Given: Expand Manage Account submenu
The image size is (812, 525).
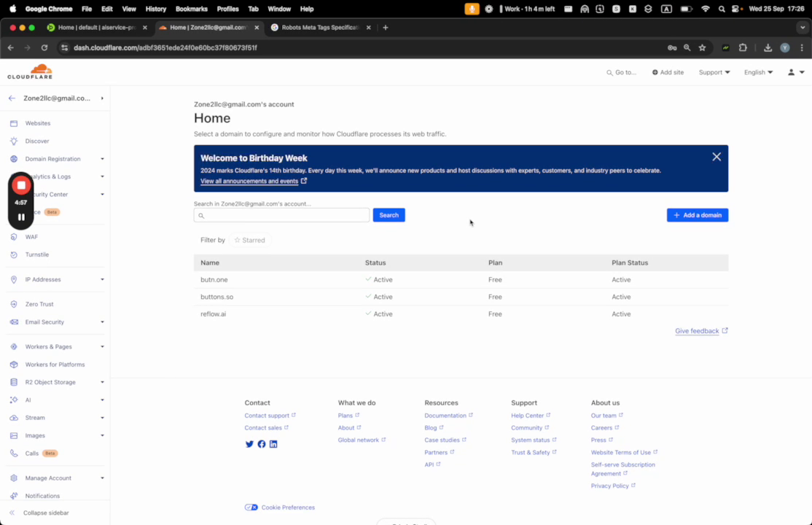Looking at the screenshot, I should tap(102, 478).
